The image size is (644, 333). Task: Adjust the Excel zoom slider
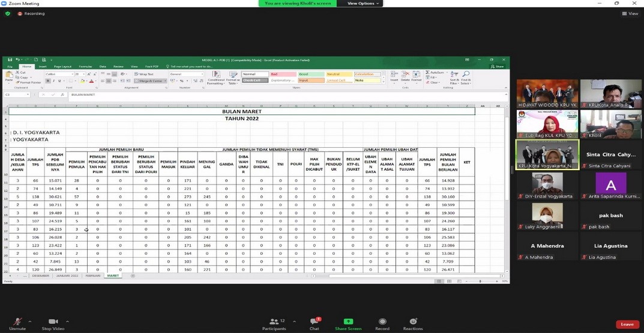coord(480,281)
